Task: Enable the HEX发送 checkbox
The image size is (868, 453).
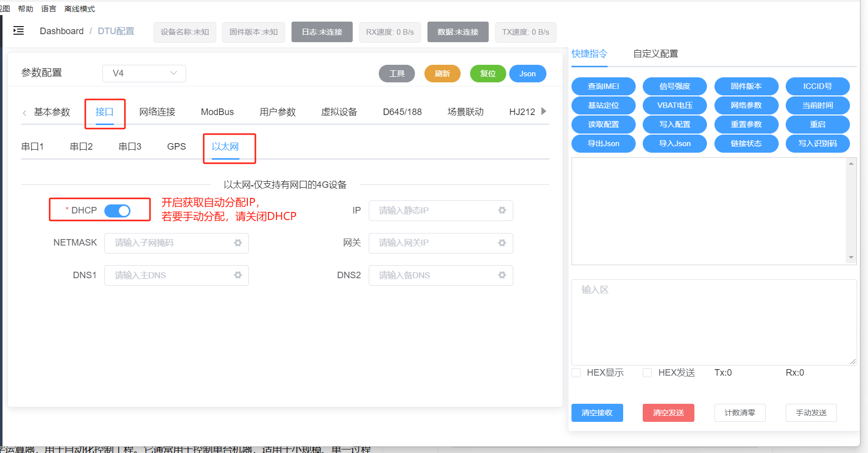Action: click(647, 373)
